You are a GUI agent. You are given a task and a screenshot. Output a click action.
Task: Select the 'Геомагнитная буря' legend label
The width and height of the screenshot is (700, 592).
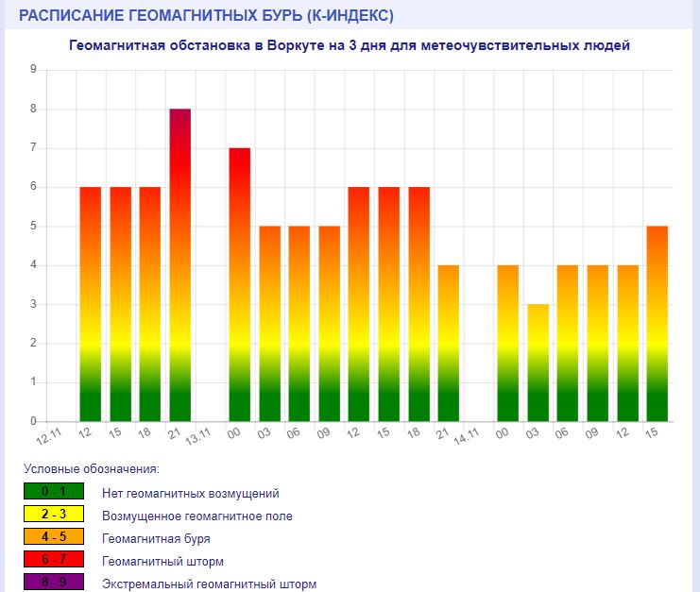tap(156, 538)
